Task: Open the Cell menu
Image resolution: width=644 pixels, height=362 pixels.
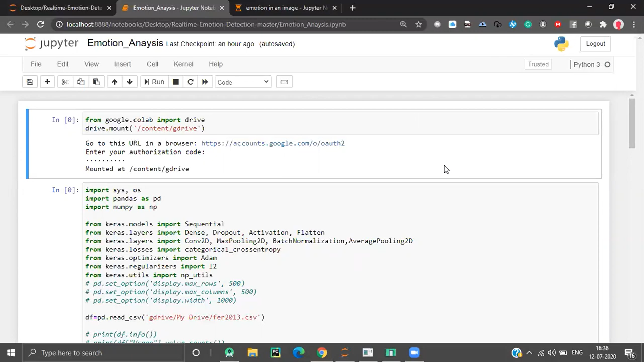Action: point(152,64)
